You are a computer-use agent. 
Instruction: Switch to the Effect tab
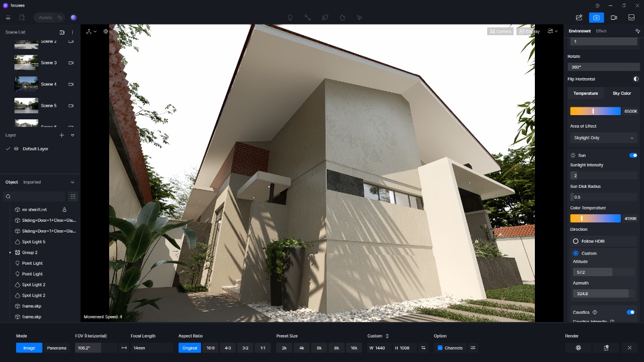tap(601, 31)
